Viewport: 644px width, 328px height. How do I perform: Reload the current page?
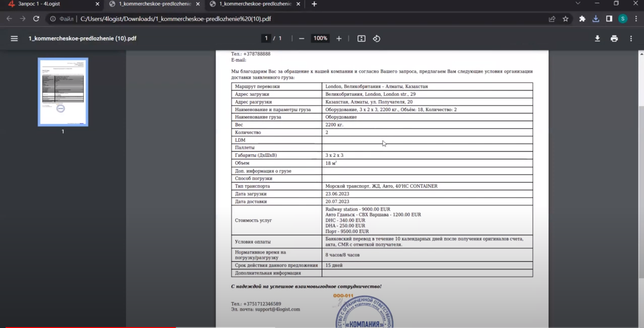point(36,19)
